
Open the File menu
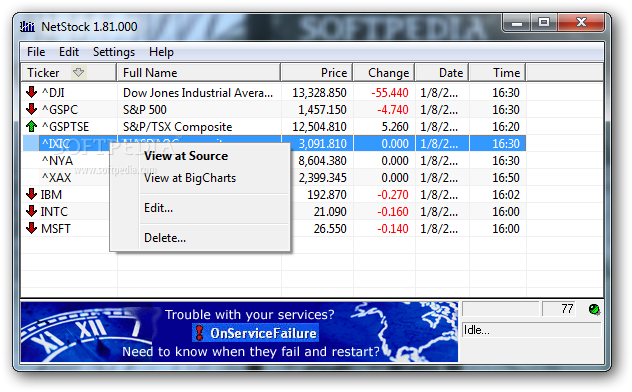(36, 52)
